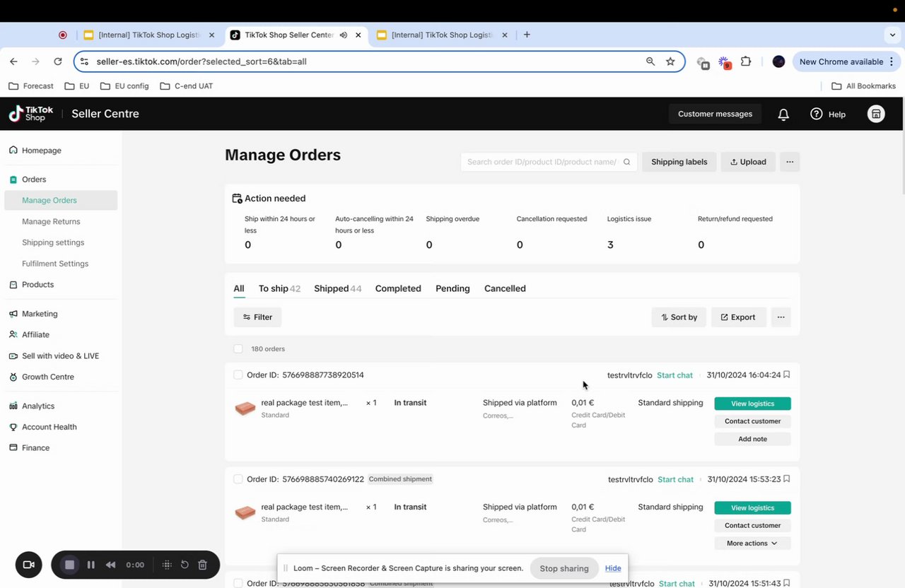Viewport: 905px width, 588px height.
Task: Click the Loom camera toggle button
Action: (x=29, y=565)
